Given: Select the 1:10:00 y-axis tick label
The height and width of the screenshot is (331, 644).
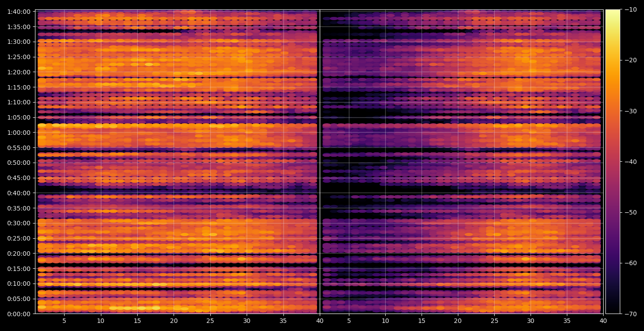Looking at the screenshot, I should click(x=19, y=102).
